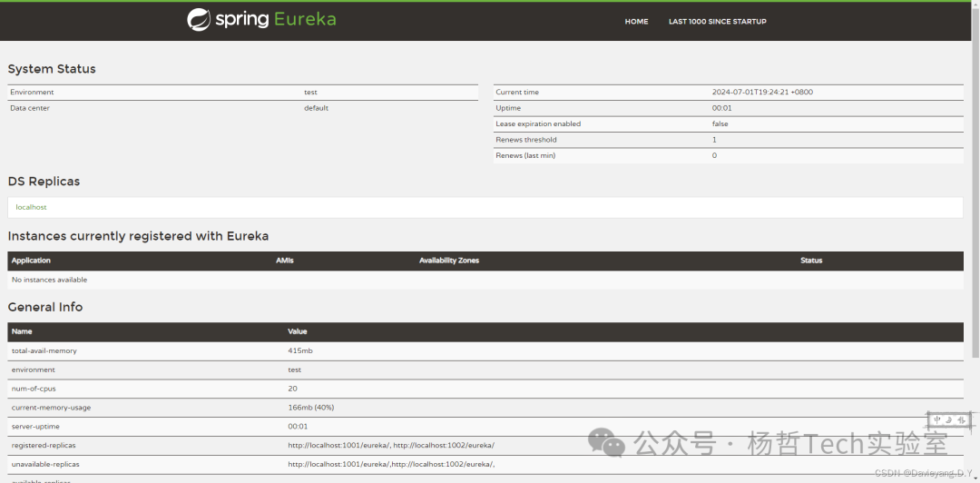Click the total-avail-memory row name
This screenshot has height=483, width=980.
click(44, 351)
